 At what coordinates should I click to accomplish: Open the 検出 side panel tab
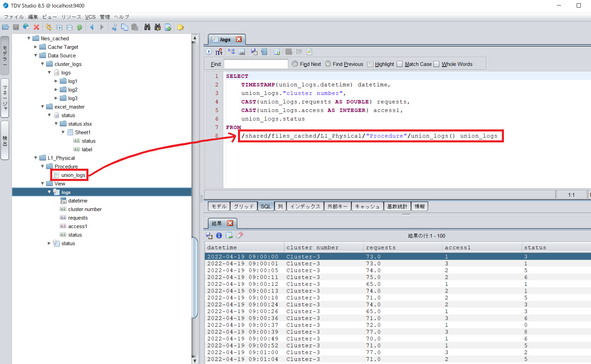click(x=5, y=140)
